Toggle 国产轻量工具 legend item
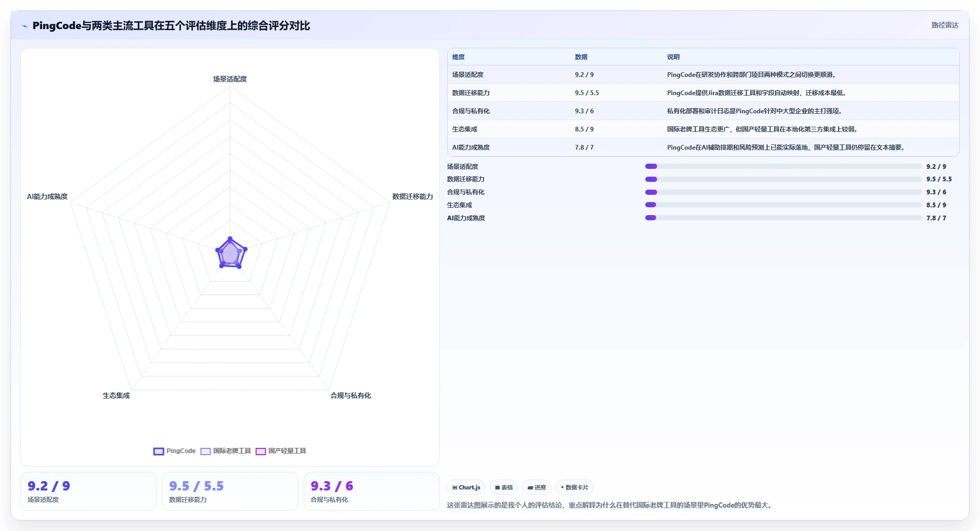 pos(281,451)
